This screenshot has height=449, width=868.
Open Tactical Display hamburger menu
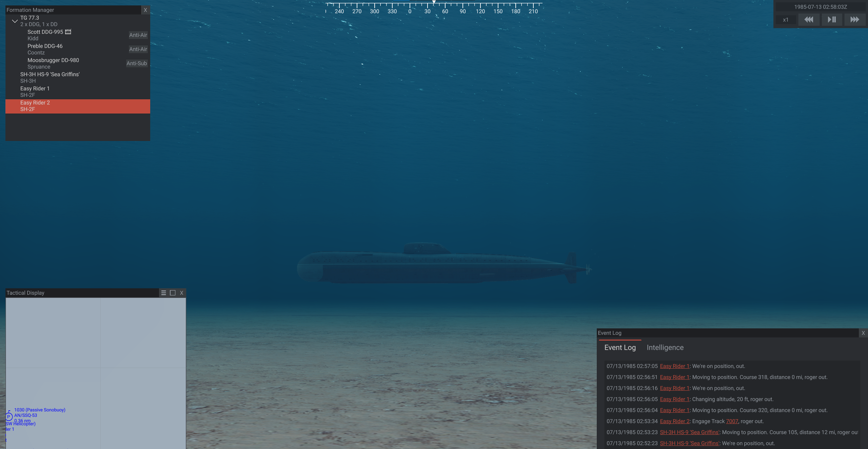tap(163, 293)
